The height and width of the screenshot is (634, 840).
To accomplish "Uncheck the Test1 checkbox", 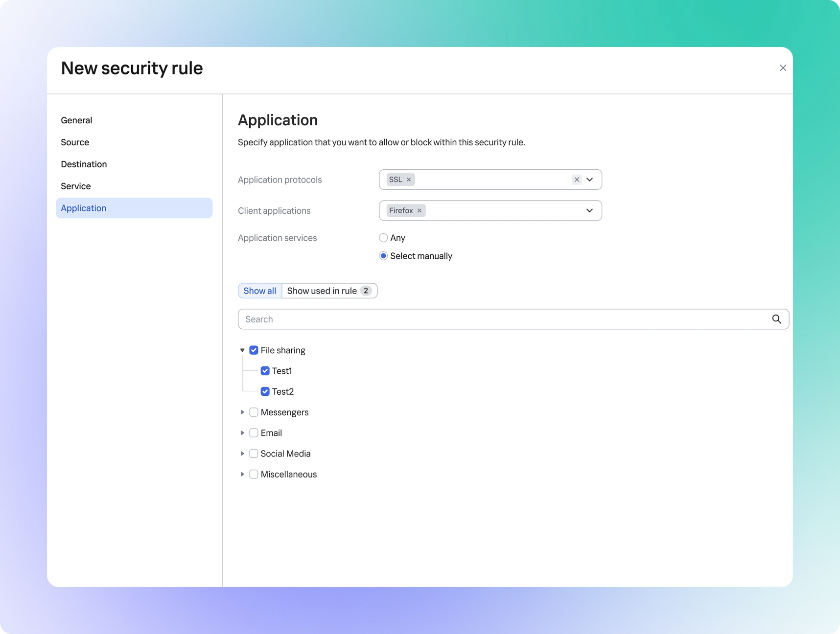I will pyautogui.click(x=265, y=371).
